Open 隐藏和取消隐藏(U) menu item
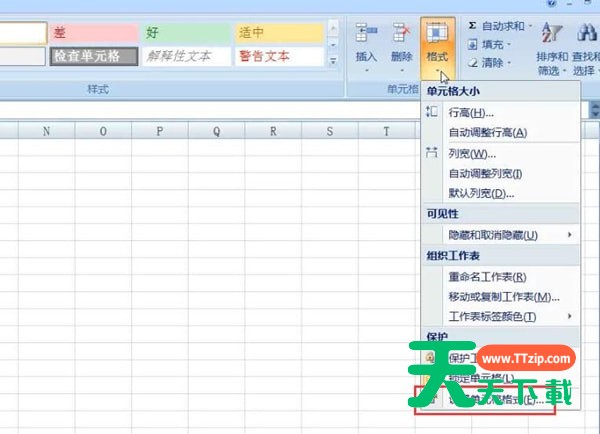600x434 pixels. pyautogui.click(x=500, y=235)
